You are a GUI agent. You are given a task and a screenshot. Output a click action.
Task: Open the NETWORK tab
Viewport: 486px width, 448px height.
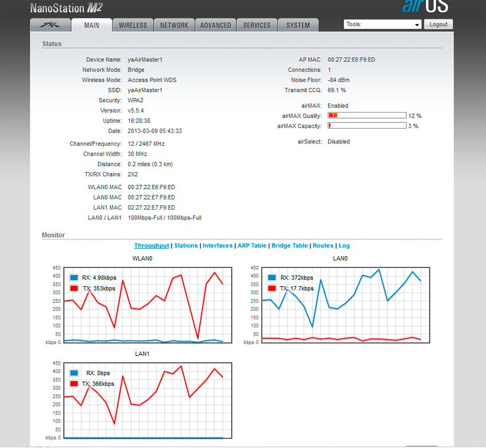pos(174,25)
